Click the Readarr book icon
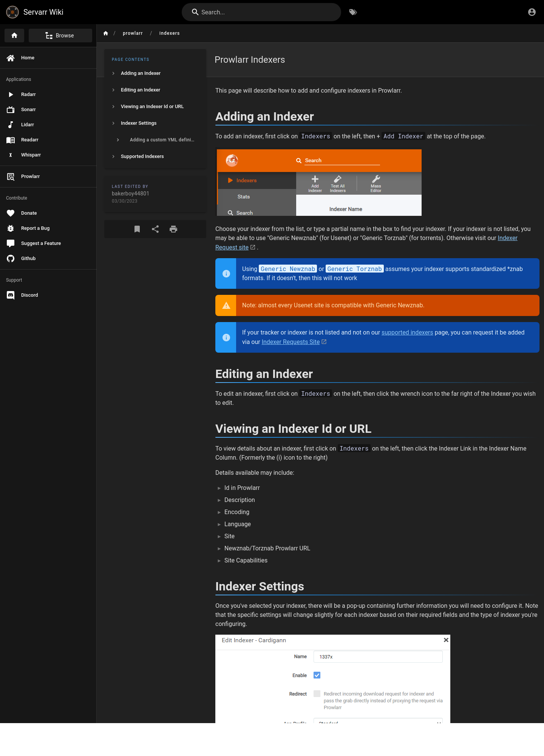 [x=11, y=140]
